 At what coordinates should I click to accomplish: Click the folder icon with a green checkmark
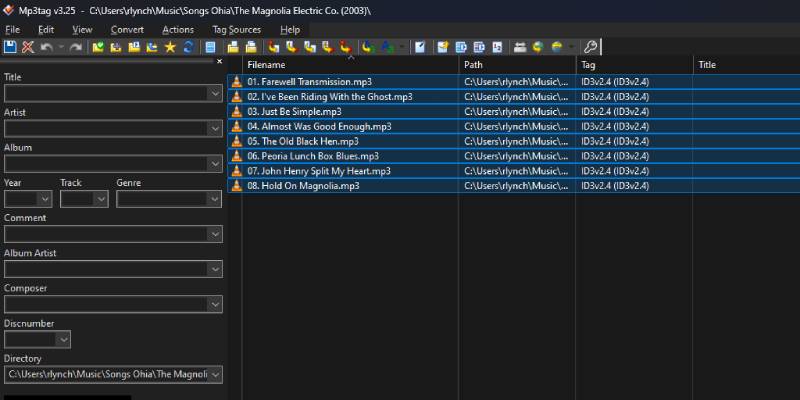pyautogui.click(x=98, y=47)
